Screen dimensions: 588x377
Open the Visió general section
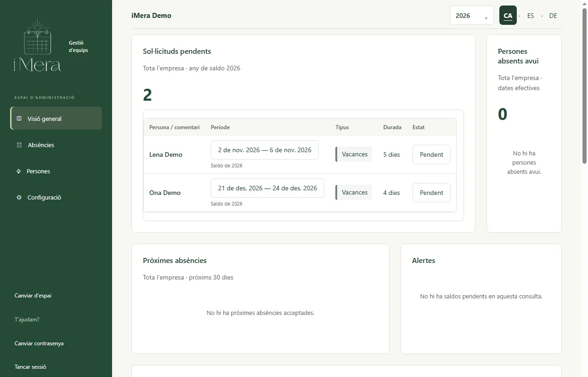56,118
